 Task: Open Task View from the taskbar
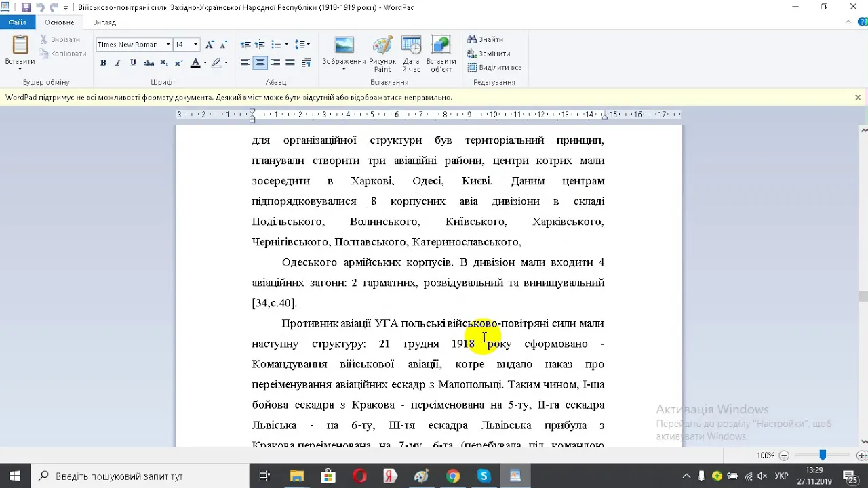point(265,476)
